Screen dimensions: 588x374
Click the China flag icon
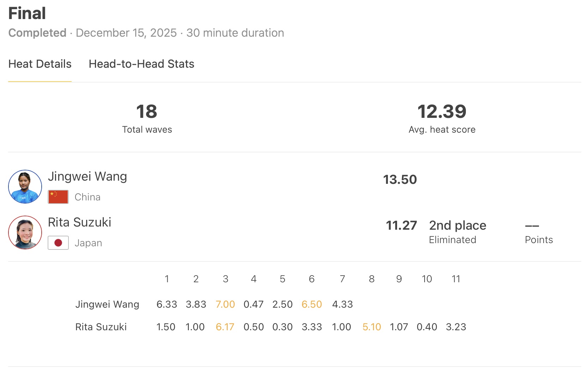tap(58, 197)
